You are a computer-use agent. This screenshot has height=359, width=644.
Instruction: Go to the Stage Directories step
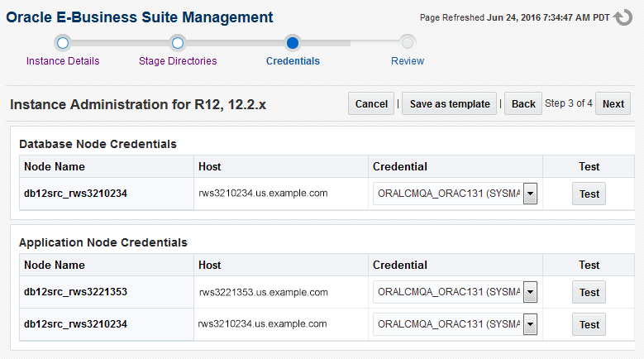pyautogui.click(x=178, y=60)
